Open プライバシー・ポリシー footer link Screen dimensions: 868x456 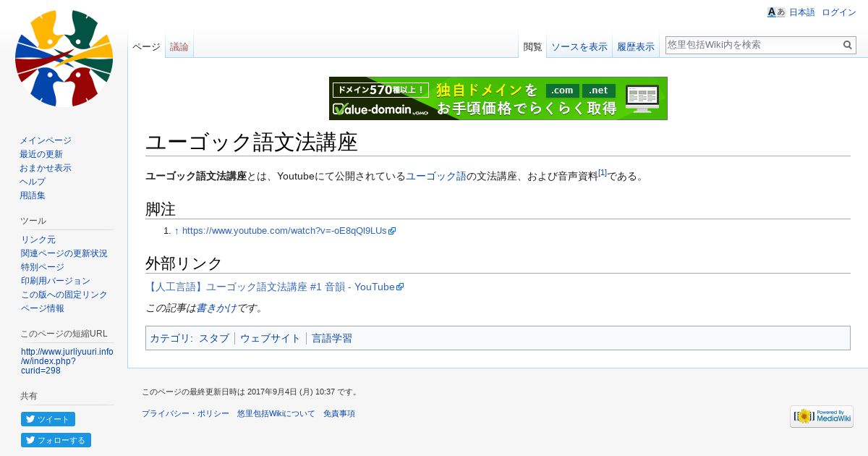185,414
